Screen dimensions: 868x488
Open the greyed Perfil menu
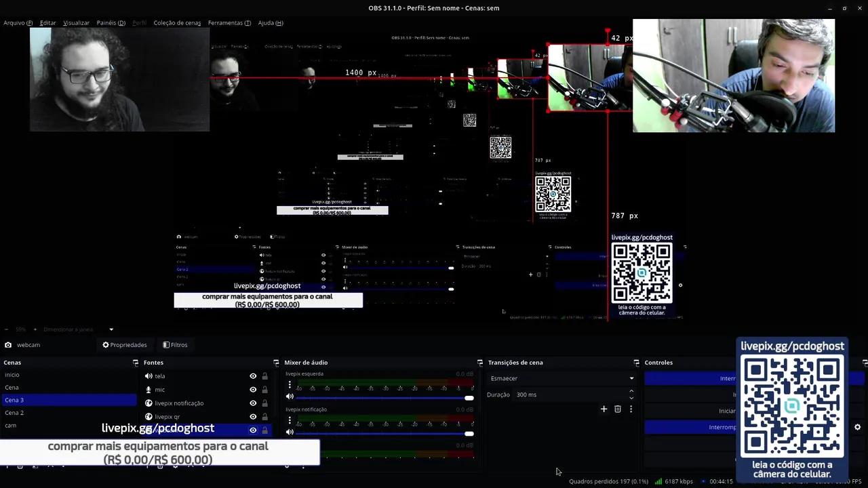click(x=139, y=22)
